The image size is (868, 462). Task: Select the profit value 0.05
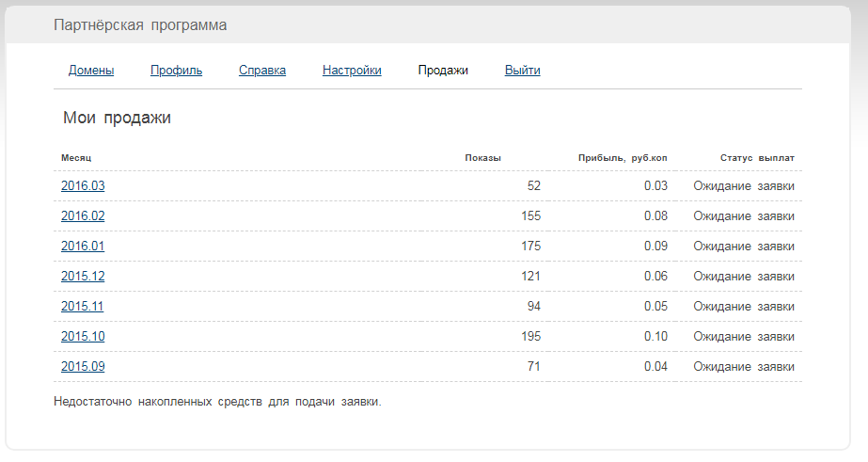tap(656, 306)
